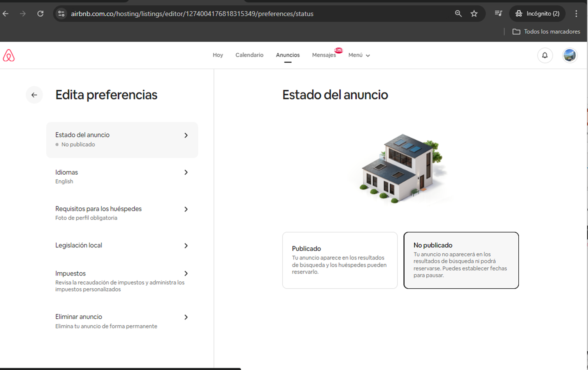This screenshot has height=370, width=588.
Task: Click the 'Edita preferencias' heading
Action: coord(106,95)
